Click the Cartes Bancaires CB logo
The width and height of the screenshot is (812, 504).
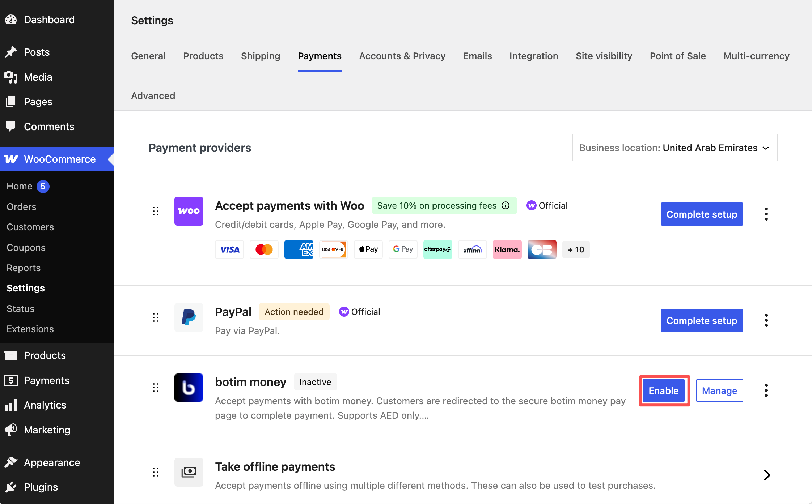tap(542, 249)
